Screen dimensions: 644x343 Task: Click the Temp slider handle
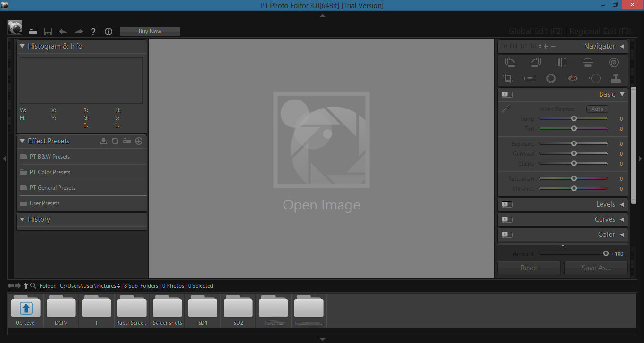[x=574, y=119]
